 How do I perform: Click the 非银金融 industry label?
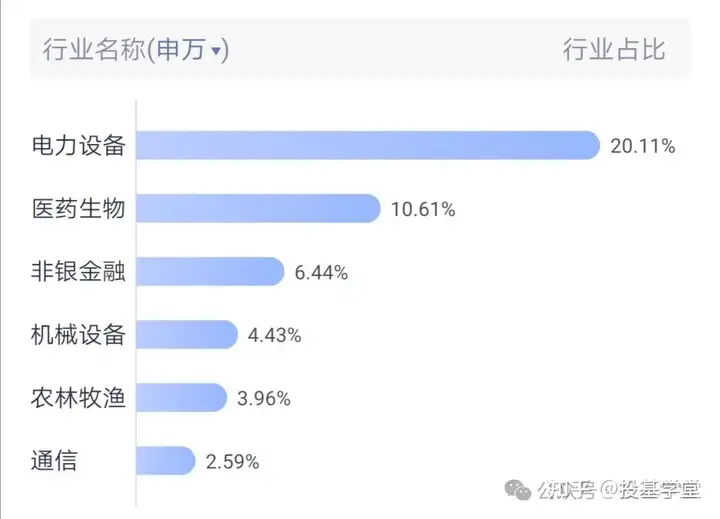tap(78, 271)
